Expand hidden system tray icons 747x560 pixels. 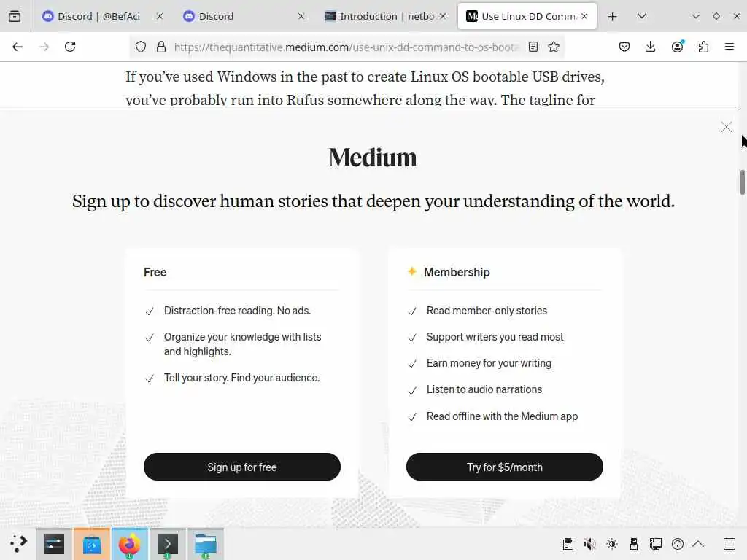(698, 544)
